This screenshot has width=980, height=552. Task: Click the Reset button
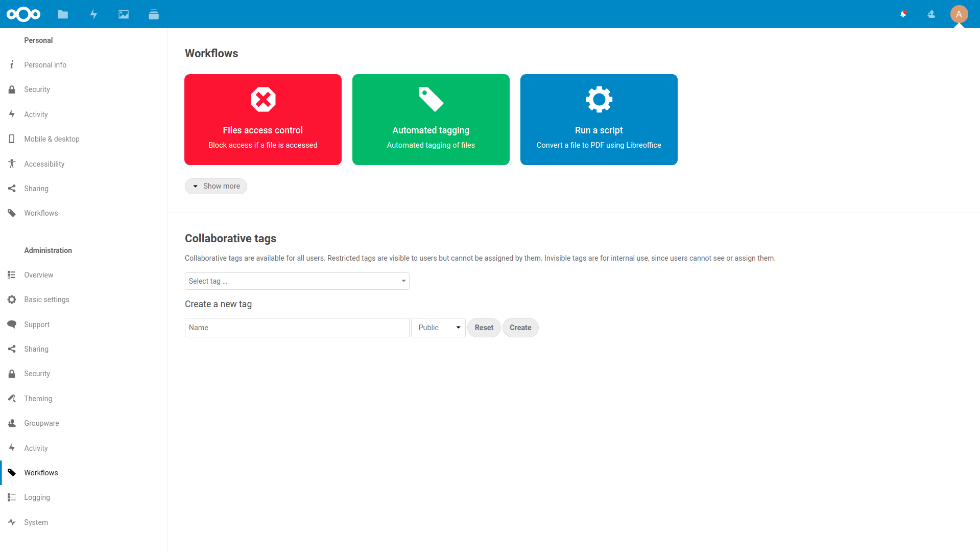(483, 327)
